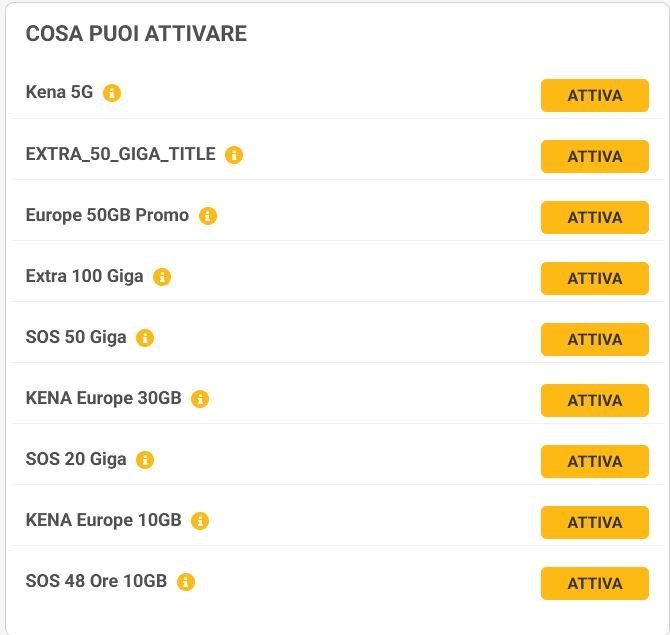
Task: Click the info icon beside Kena 5G
Action: point(112,93)
